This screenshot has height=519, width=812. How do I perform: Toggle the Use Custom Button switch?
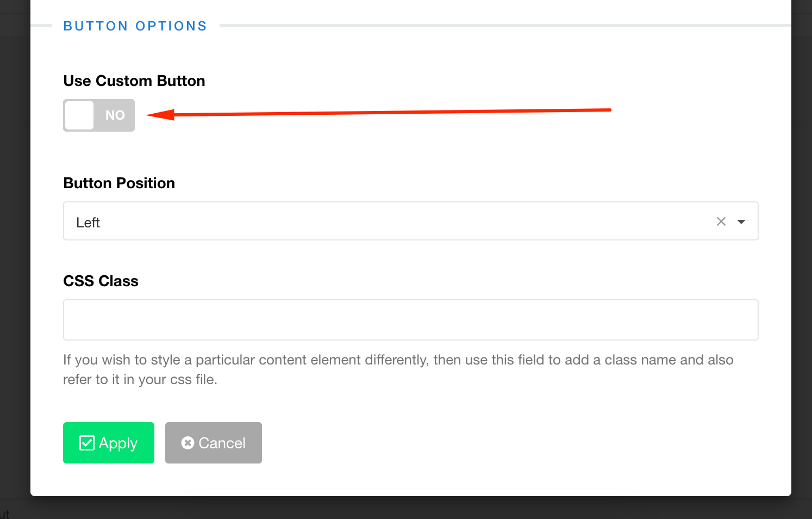(x=99, y=115)
